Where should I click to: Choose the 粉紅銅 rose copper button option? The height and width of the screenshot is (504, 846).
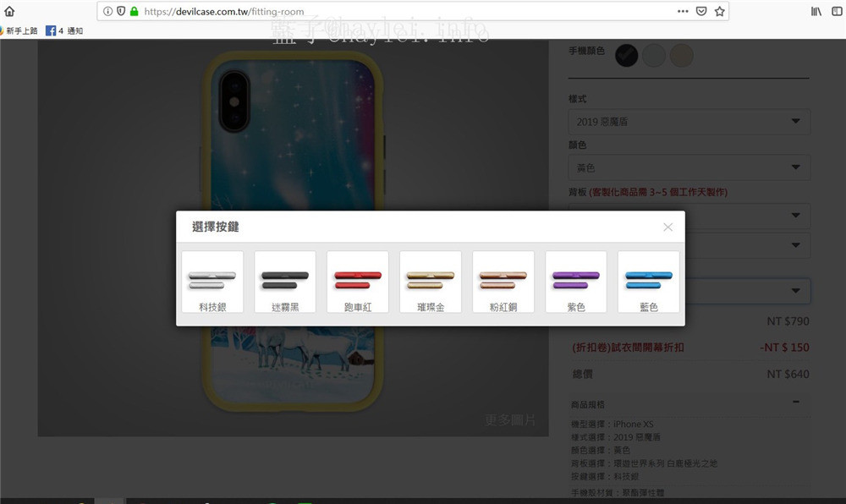click(x=503, y=282)
